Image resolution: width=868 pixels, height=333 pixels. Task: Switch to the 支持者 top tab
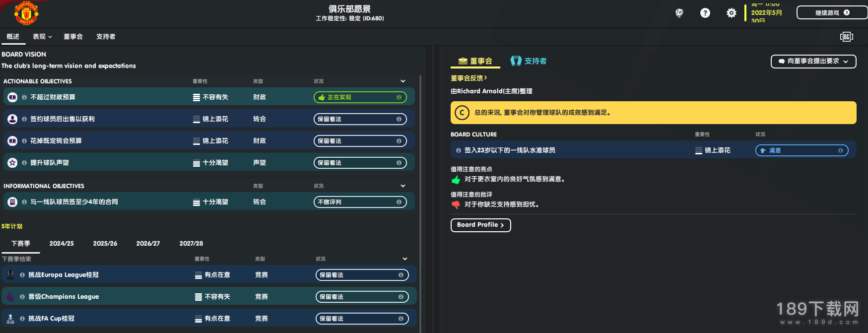tap(106, 37)
